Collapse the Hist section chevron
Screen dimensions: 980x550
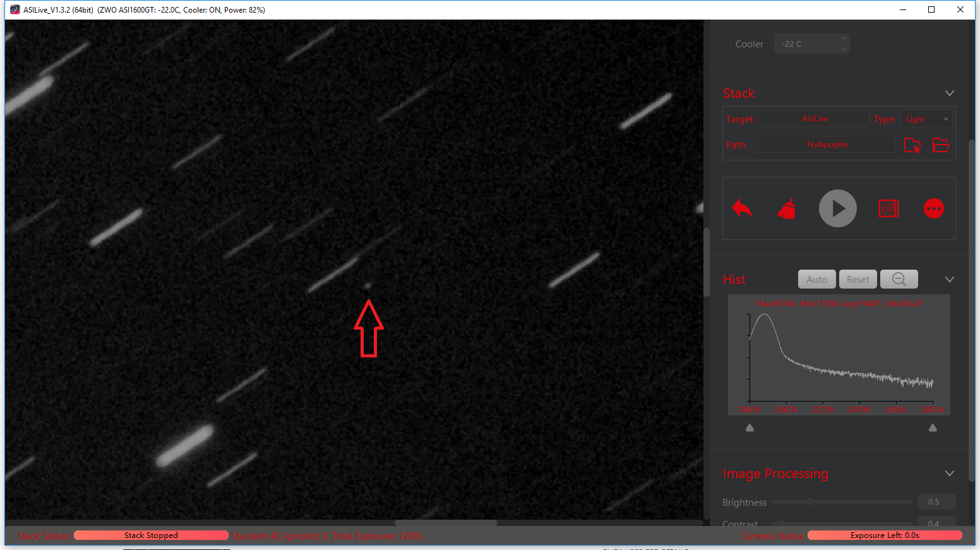(949, 280)
